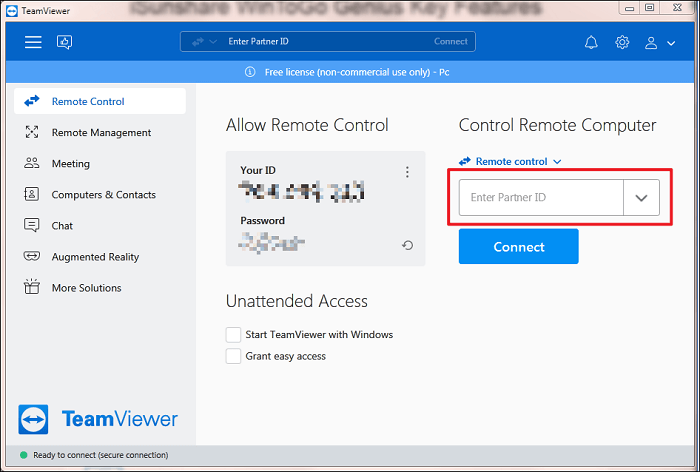
Task: Click the Meeting people icon
Action: tap(32, 163)
